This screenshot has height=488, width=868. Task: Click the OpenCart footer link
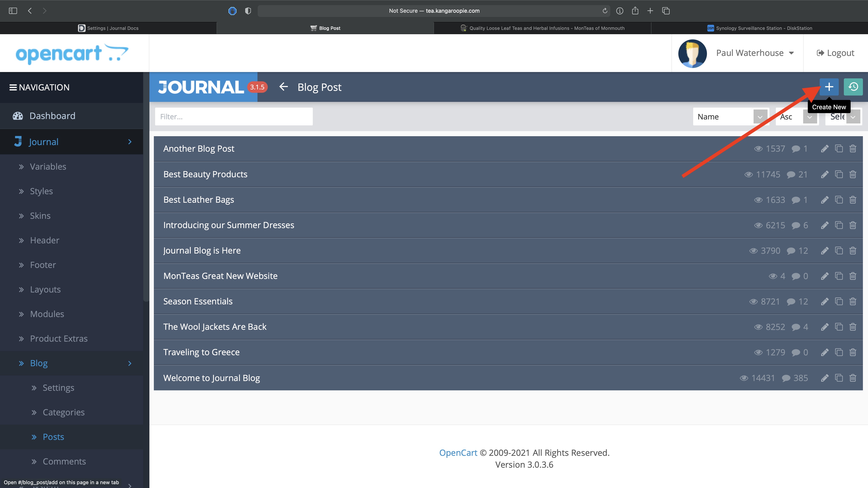point(458,453)
